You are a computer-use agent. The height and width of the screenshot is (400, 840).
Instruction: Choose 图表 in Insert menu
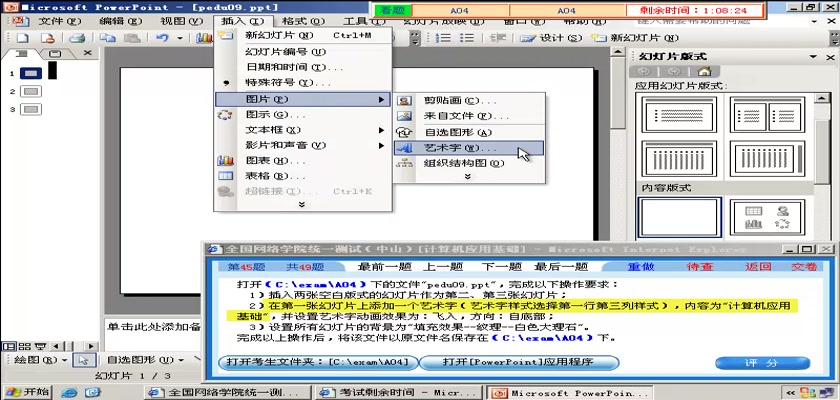point(303,161)
